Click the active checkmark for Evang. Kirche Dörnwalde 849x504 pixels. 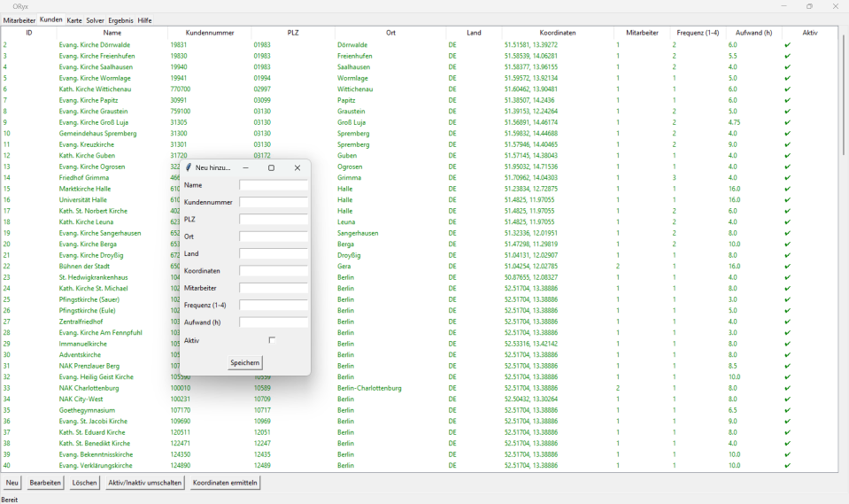coord(787,45)
